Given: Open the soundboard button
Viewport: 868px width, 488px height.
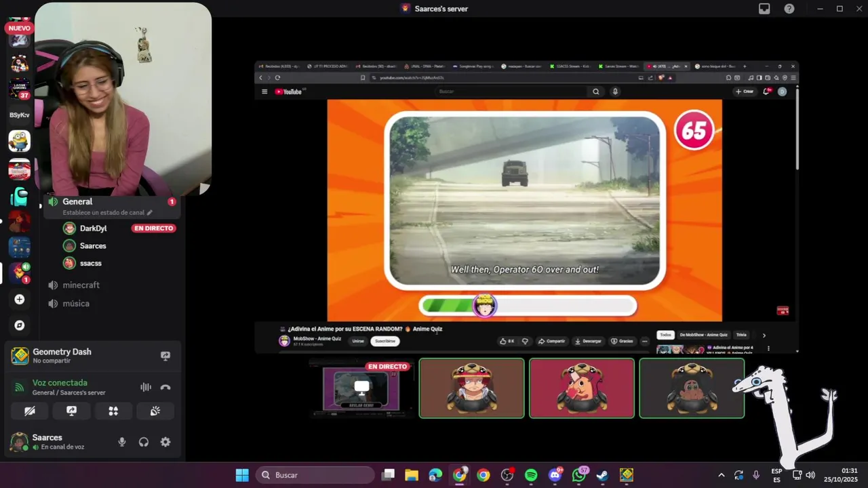Looking at the screenshot, I should (155, 411).
